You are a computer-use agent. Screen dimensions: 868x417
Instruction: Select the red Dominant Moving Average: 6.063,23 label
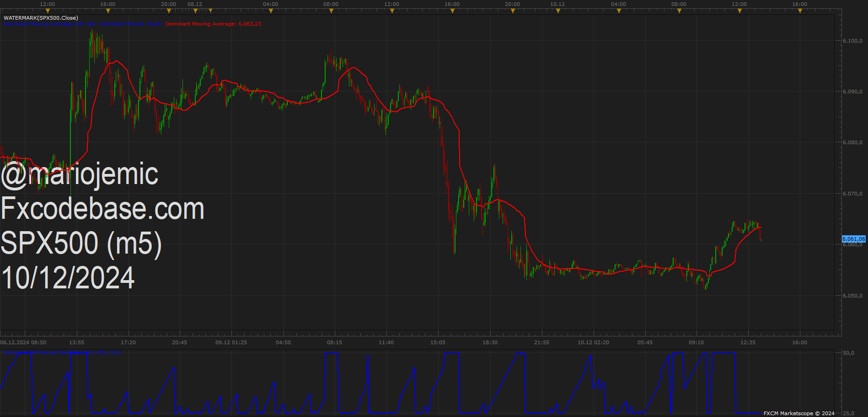[213, 24]
